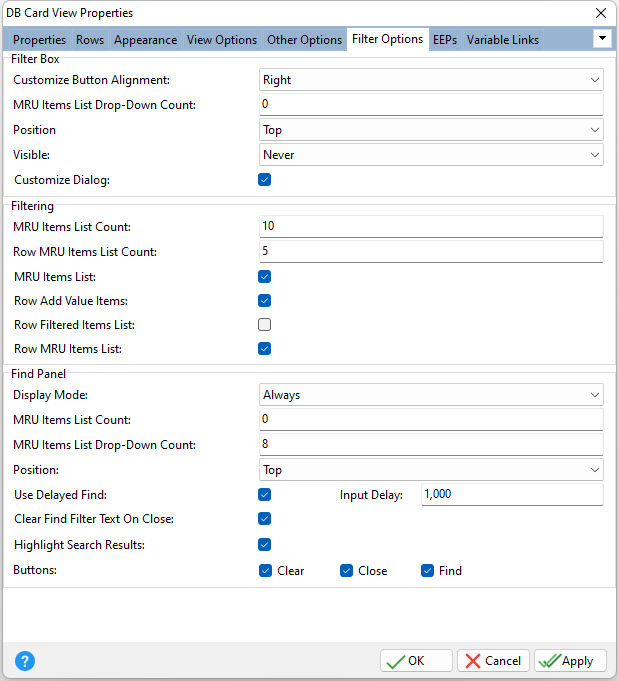
Task: Close the DB Card View Properties dialog
Action: (x=601, y=13)
